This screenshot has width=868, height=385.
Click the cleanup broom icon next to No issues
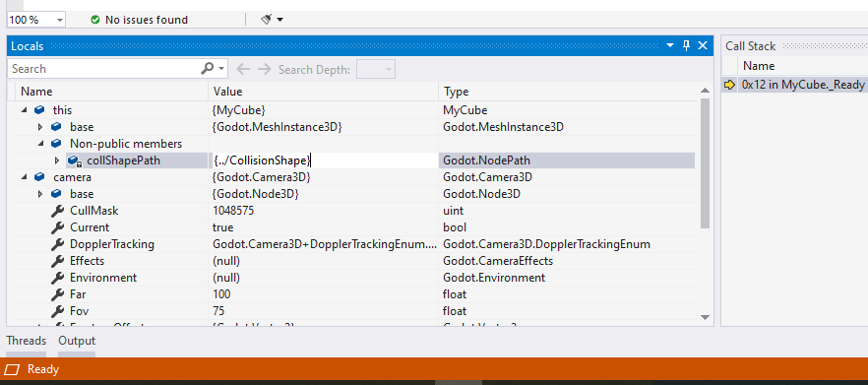(267, 20)
